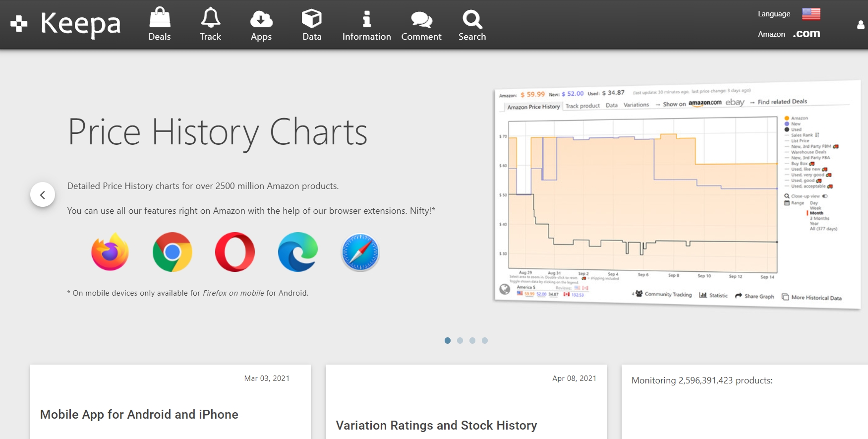Get the Chrome extension
Viewport: 868px width, 439px height.
(173, 252)
